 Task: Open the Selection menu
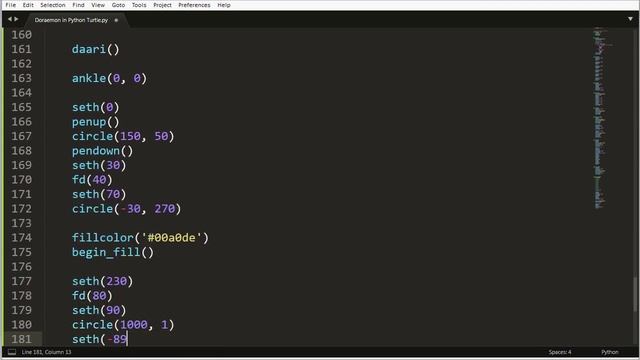(53, 5)
